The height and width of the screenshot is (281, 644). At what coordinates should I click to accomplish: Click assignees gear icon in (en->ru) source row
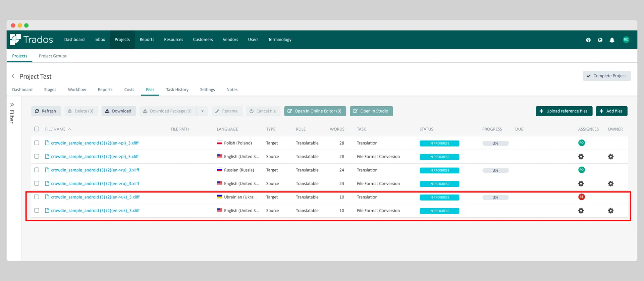[x=581, y=184]
